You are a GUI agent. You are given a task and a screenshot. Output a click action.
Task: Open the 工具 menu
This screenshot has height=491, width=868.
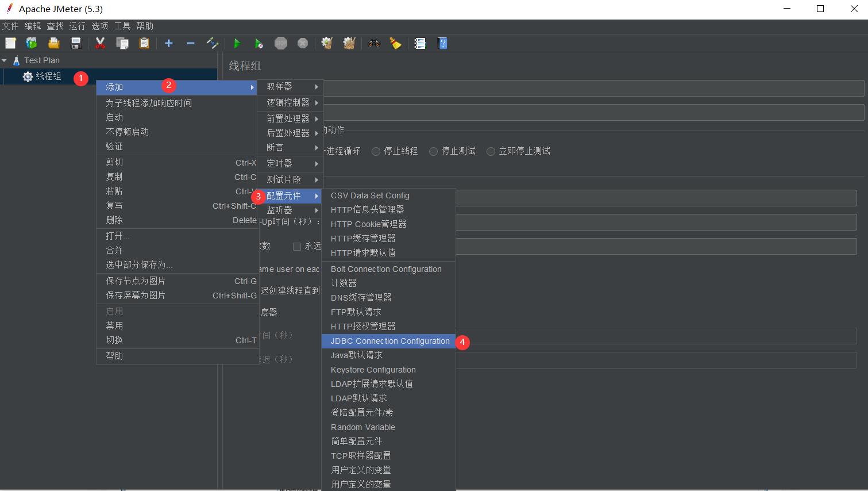(122, 26)
